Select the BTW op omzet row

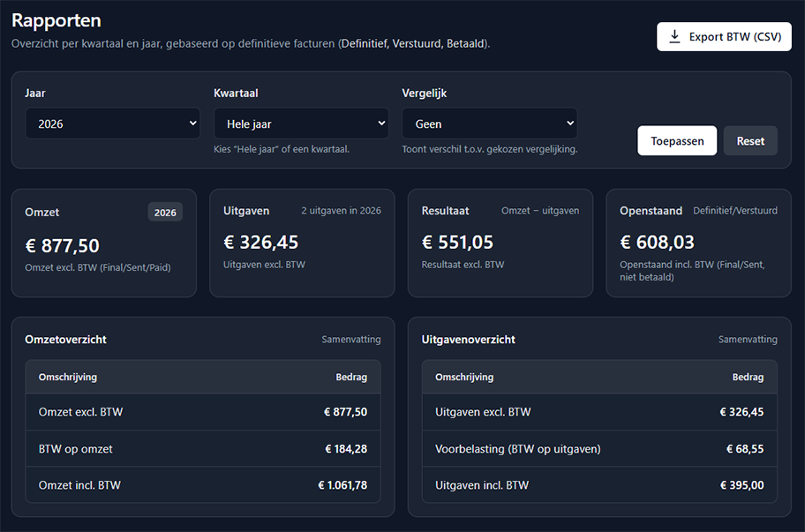pyautogui.click(x=203, y=448)
